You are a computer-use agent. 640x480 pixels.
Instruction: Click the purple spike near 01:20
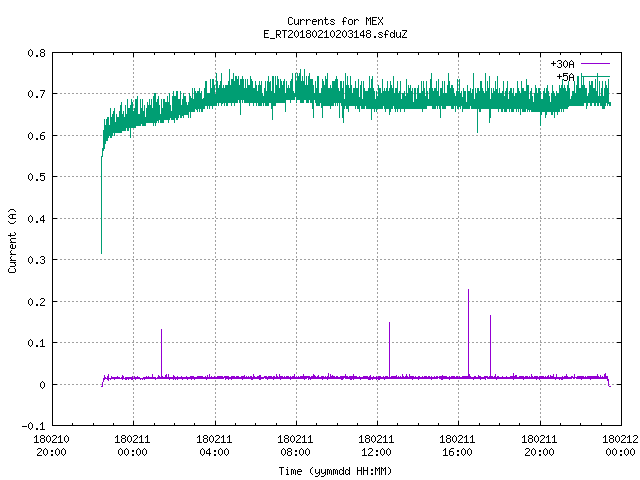tap(162, 353)
